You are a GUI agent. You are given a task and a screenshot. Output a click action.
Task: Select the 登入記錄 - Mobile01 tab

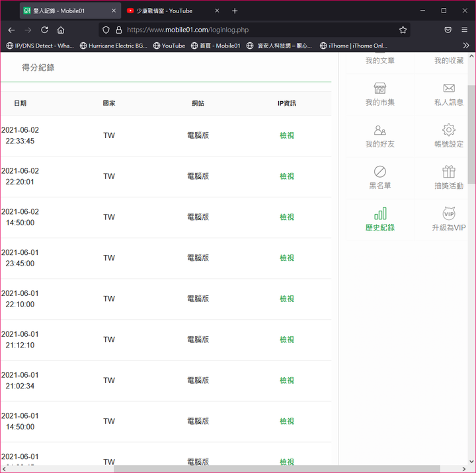pyautogui.click(x=71, y=11)
